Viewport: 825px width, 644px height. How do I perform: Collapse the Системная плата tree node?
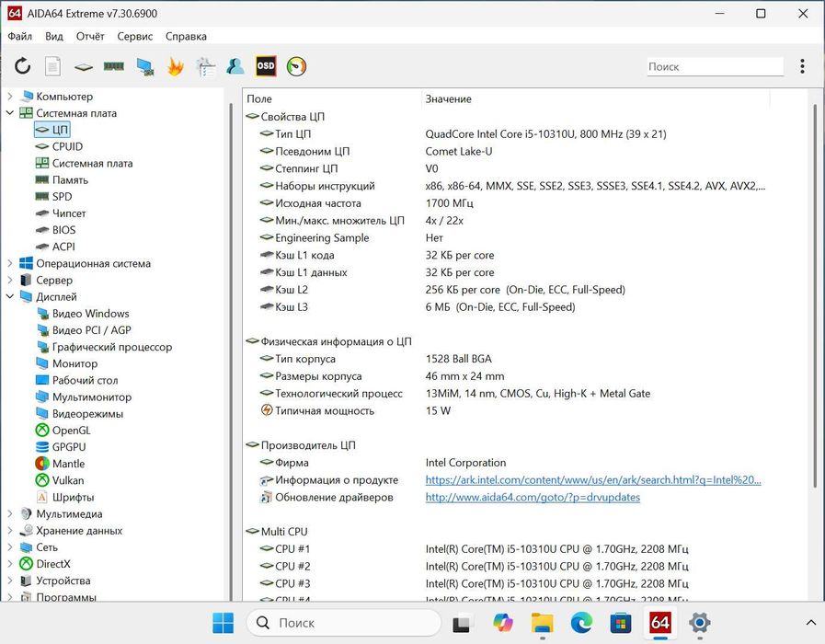point(9,112)
